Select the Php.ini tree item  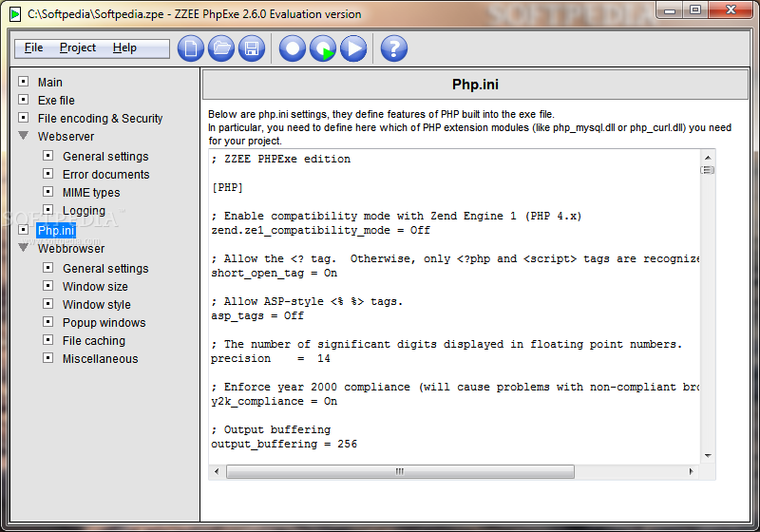56,231
